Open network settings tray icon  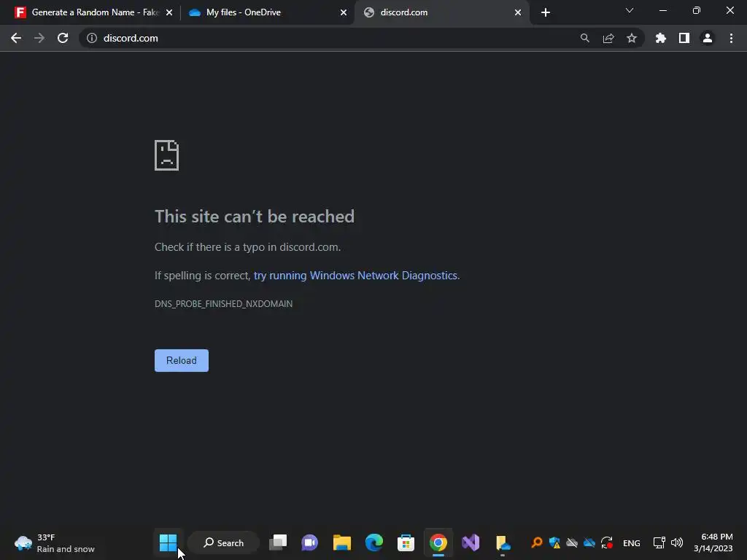click(659, 542)
